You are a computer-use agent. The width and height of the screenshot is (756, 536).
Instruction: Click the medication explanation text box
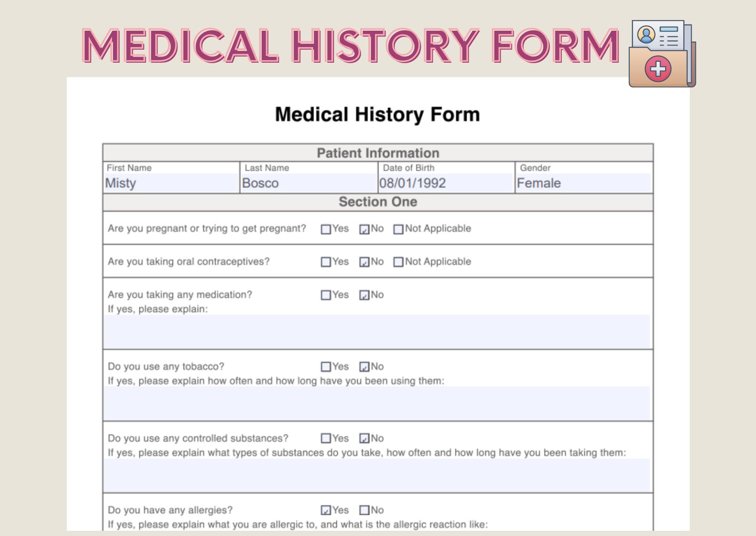[x=377, y=331]
